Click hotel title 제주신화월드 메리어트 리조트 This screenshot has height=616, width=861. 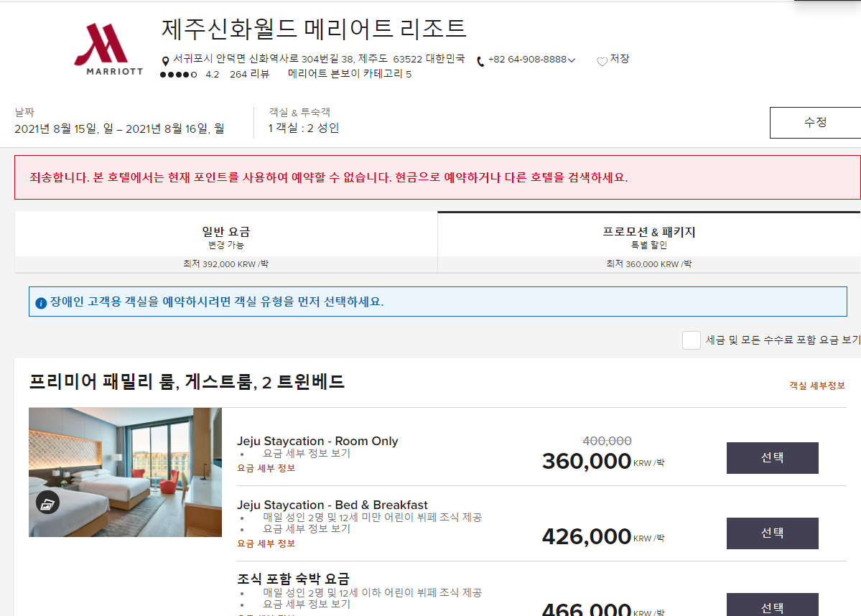point(314,29)
